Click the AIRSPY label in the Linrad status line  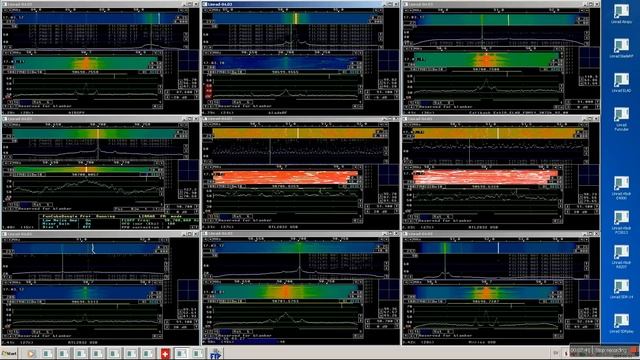[76, 112]
